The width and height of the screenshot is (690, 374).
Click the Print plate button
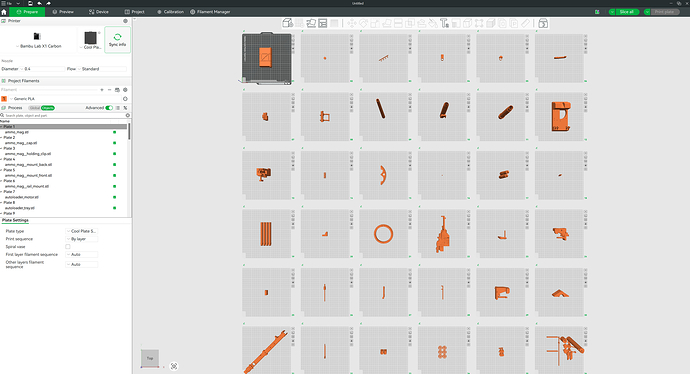pyautogui.click(x=664, y=12)
